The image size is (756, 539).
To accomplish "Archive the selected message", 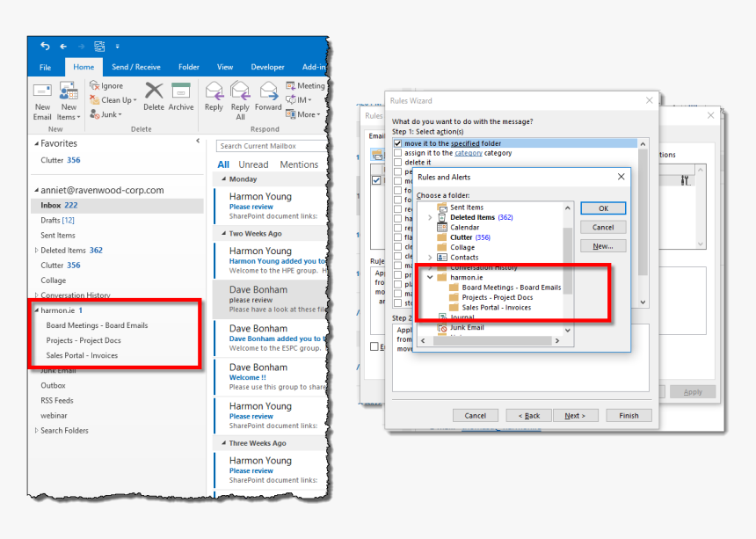I will pyautogui.click(x=181, y=95).
